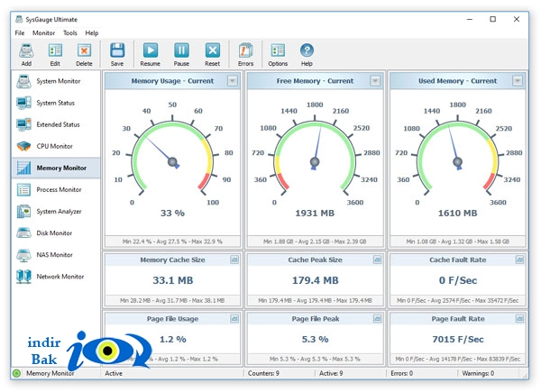The width and height of the screenshot is (541, 392).
Task: Open System Analyzer in the sidebar
Action: pyautogui.click(x=56, y=212)
